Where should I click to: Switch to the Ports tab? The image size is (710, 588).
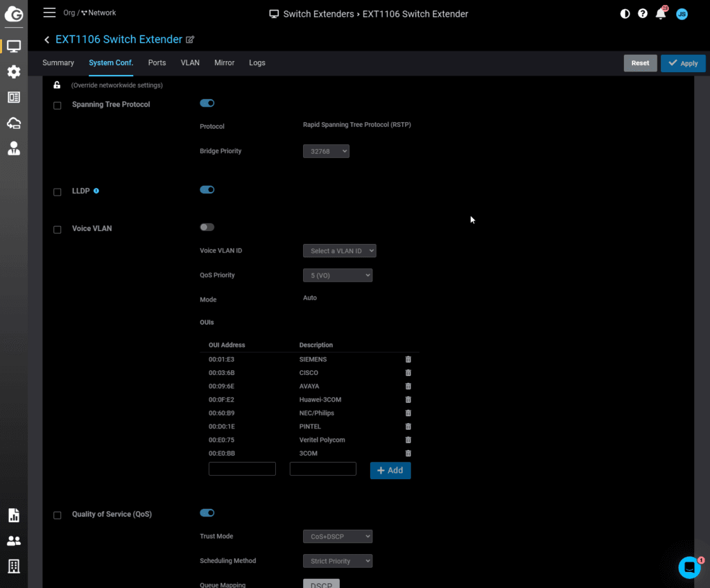[157, 63]
